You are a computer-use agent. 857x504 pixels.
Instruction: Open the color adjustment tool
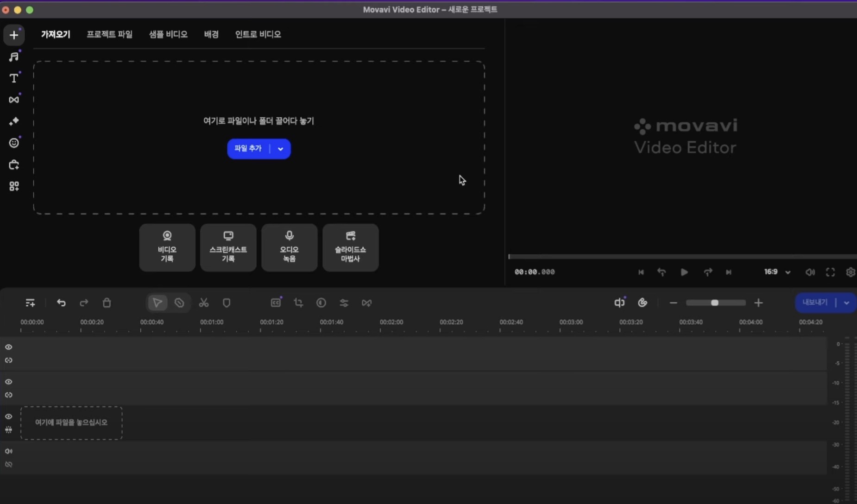[x=321, y=303]
